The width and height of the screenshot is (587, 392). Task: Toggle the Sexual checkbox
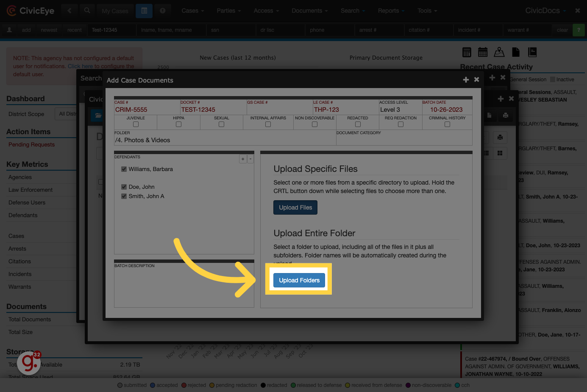[x=221, y=124]
